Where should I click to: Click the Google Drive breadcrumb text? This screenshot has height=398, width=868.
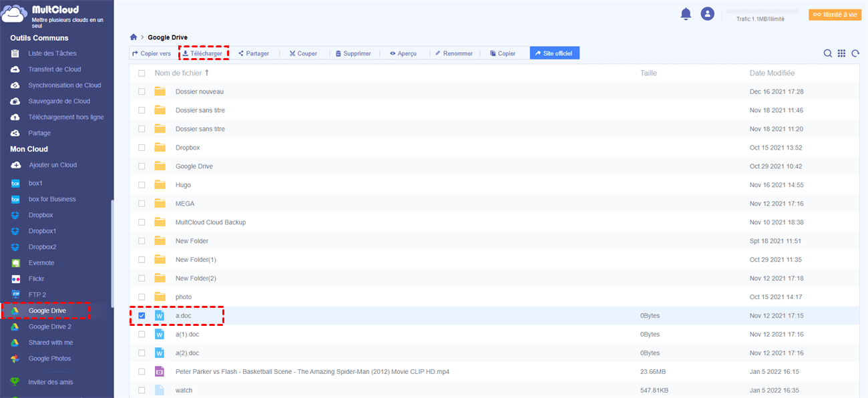[x=168, y=37]
